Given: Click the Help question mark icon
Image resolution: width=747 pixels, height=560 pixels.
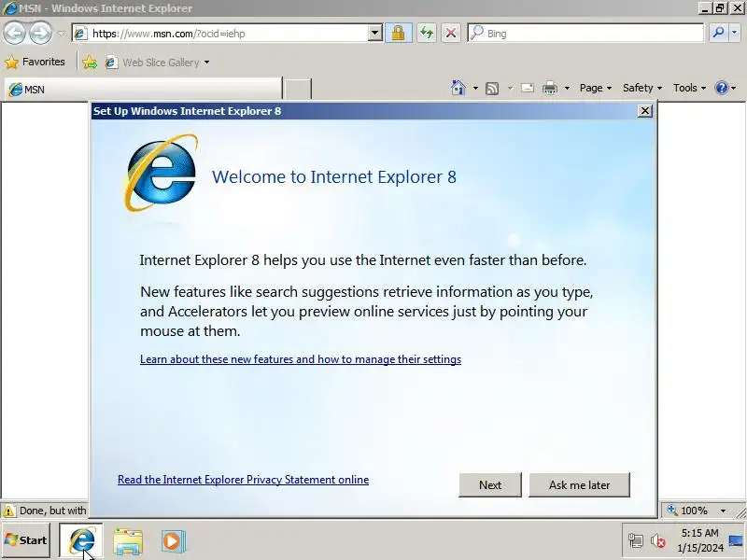Looking at the screenshot, I should point(722,88).
